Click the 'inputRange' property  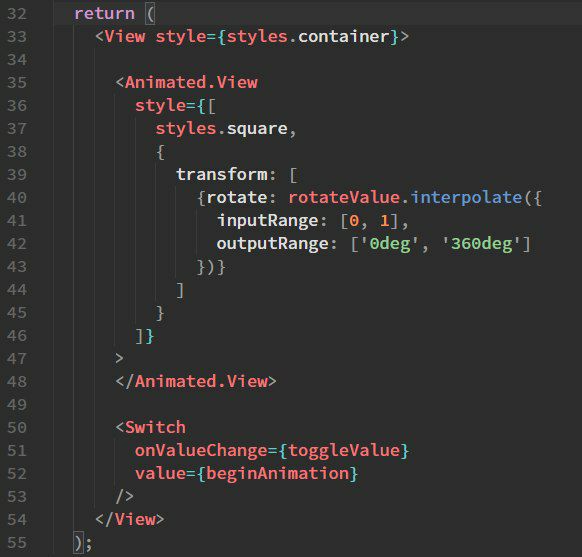(x=267, y=221)
